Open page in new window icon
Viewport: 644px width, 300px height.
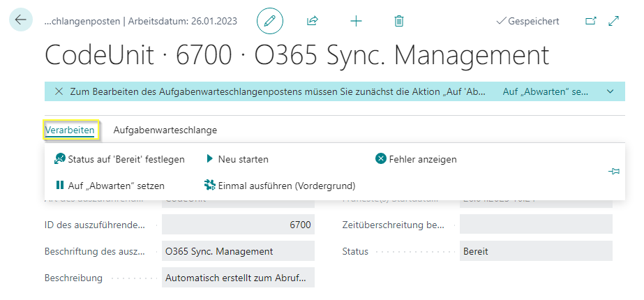point(590,21)
